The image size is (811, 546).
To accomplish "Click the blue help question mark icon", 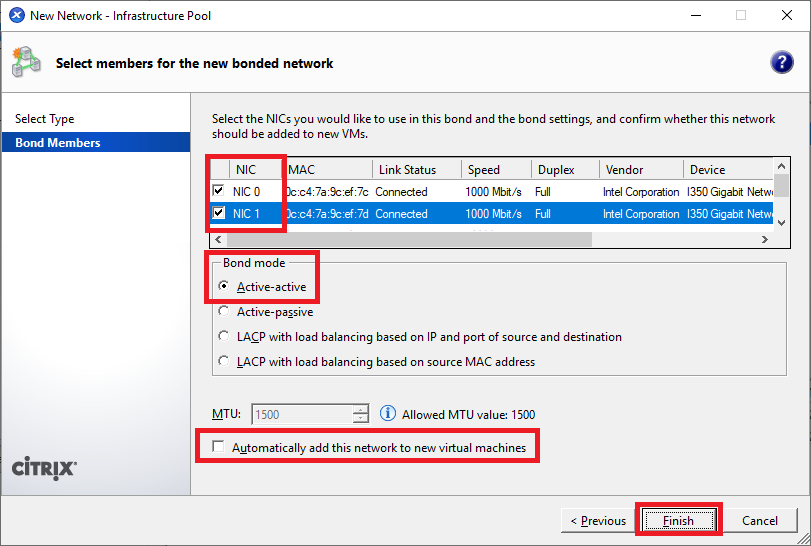I will (x=781, y=63).
